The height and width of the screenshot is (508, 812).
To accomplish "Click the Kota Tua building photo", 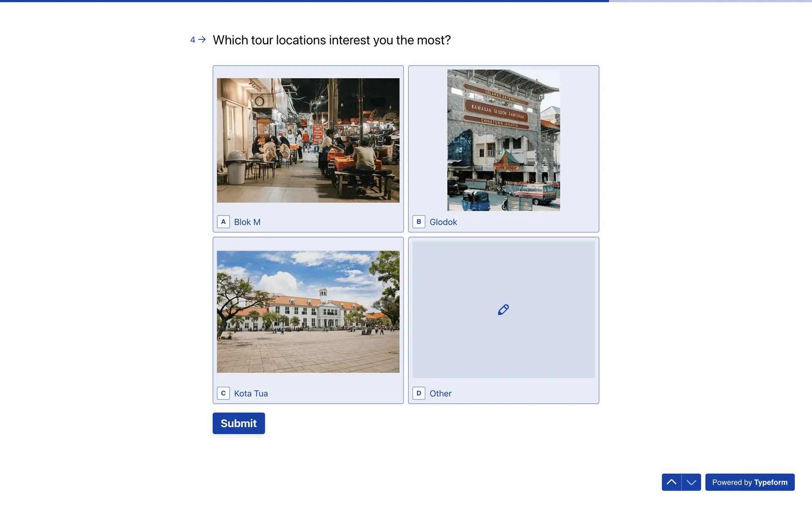I will coord(308,312).
